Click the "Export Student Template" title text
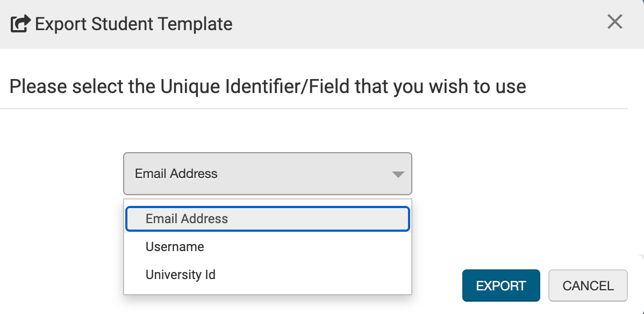644x314 pixels. 134,24
